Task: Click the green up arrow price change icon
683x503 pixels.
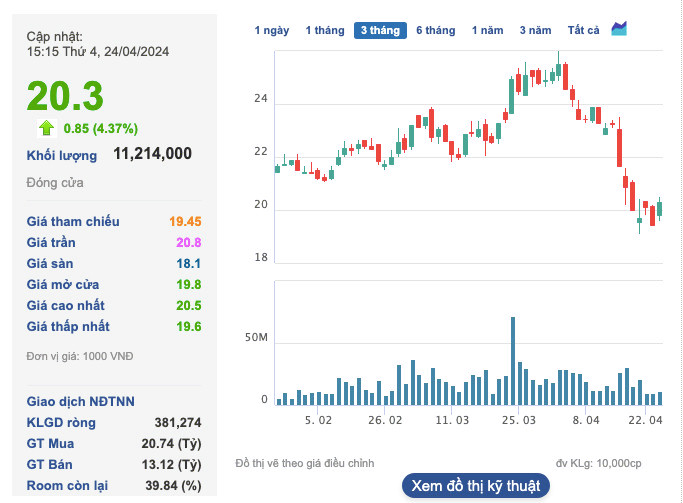Action: click(46, 127)
